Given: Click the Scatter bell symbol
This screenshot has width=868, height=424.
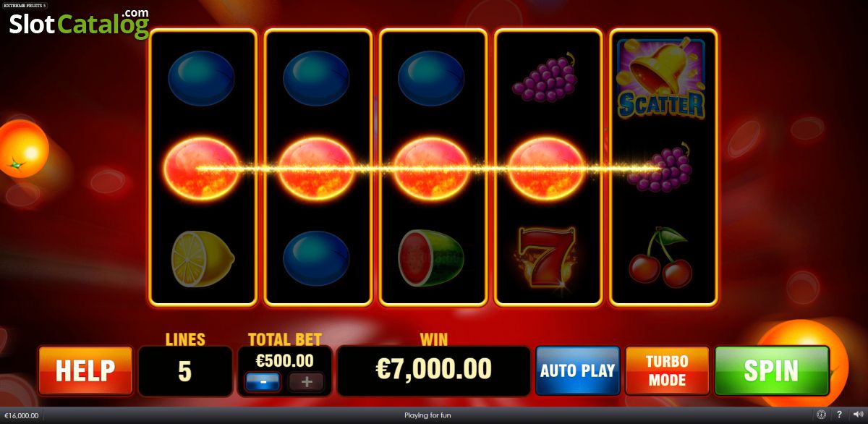Looking at the screenshot, I should pyautogui.click(x=661, y=78).
